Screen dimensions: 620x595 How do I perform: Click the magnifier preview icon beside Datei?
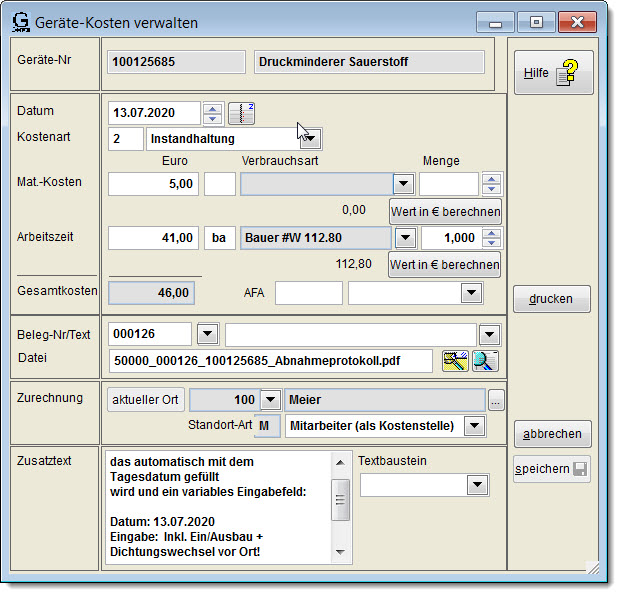(x=485, y=361)
